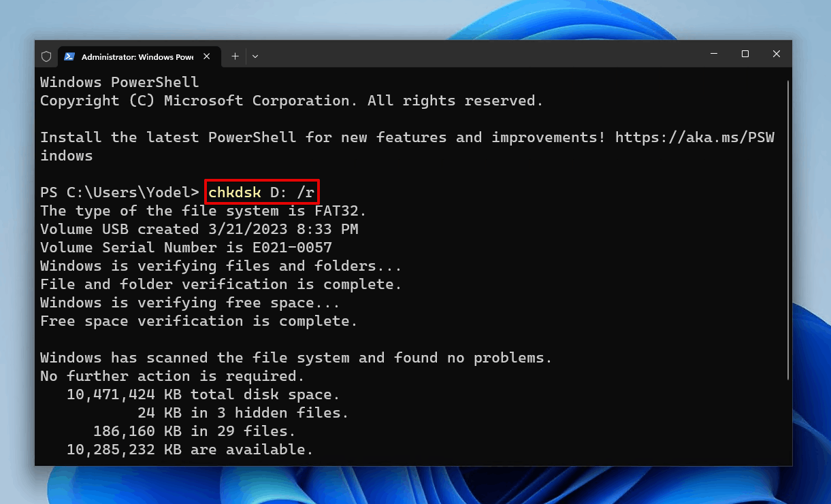Click the terminal vertical scrollbar
831x504 pixels.
point(788,230)
